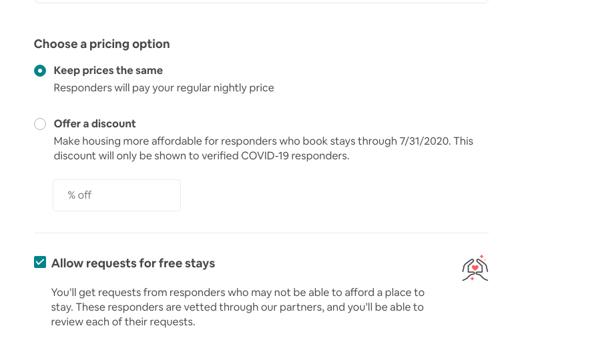Click the Allow requests for free stays label
610x364 pixels.
tap(133, 263)
